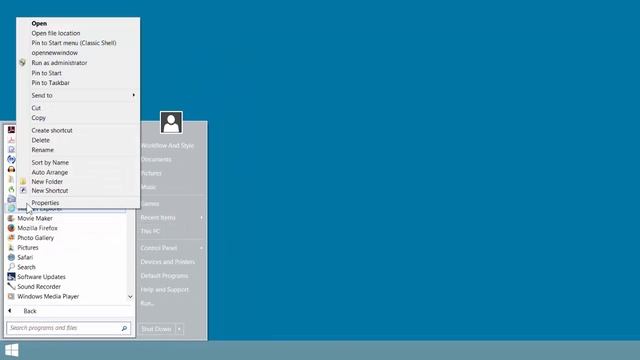Open Software Updates via its icon
The image size is (640, 360).
[11, 277]
